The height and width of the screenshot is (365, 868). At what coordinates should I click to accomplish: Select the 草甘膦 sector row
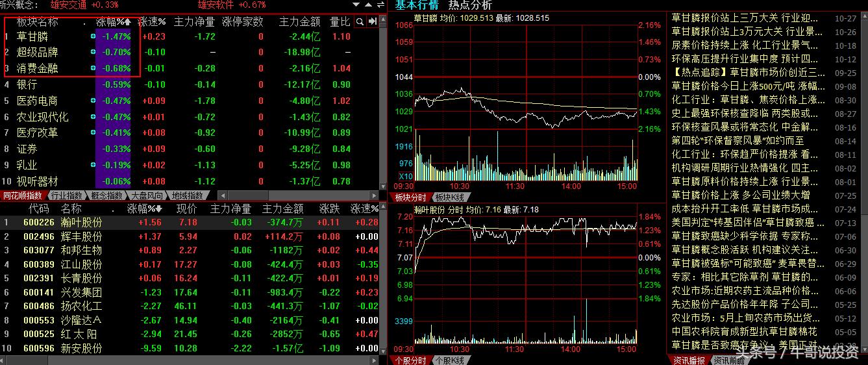pos(190,36)
